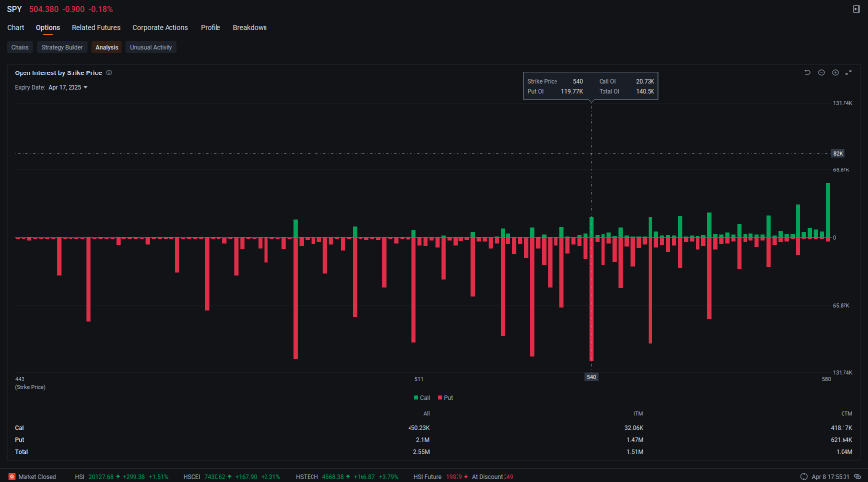Viewport: 868px width, 482px height.
Task: Toggle the side panel icon at top right
Action: [856, 9]
